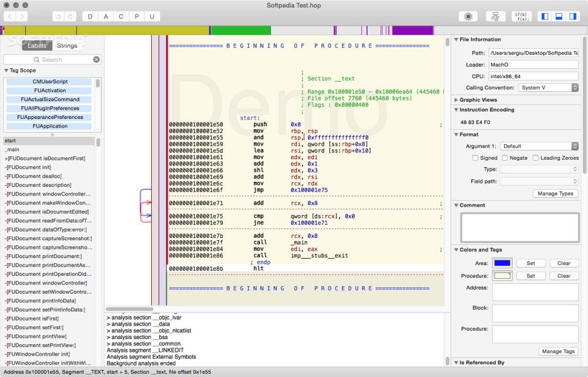
Task: Enable the Signed checkbox
Action: [475, 158]
